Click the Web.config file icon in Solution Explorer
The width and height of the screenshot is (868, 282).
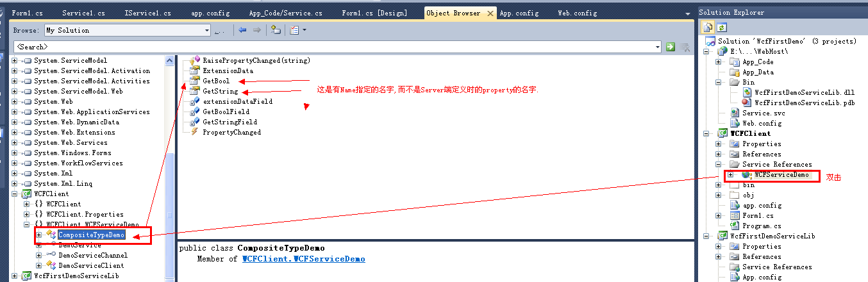point(735,123)
